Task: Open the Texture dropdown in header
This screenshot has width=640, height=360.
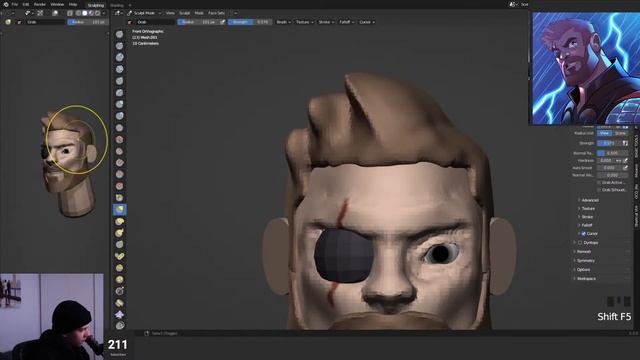Action: (x=304, y=22)
